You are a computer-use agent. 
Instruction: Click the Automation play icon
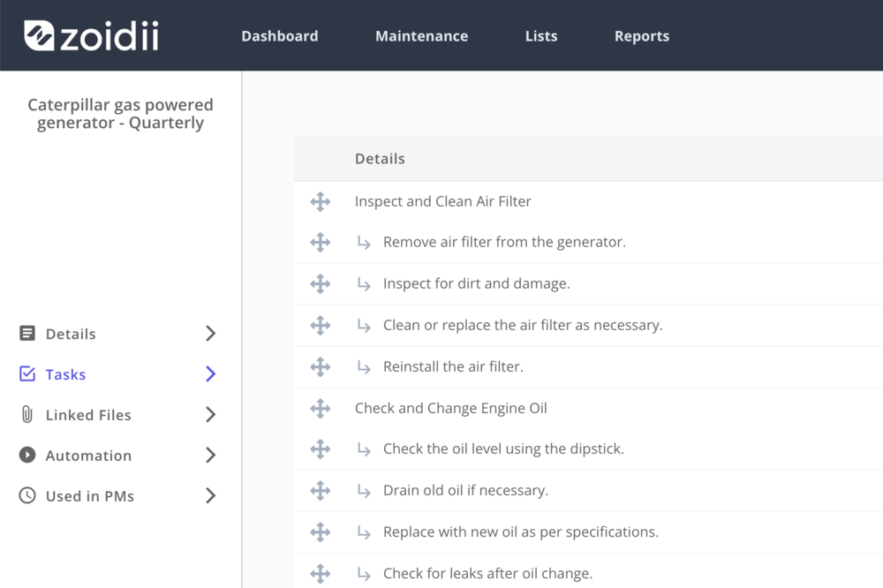click(27, 455)
